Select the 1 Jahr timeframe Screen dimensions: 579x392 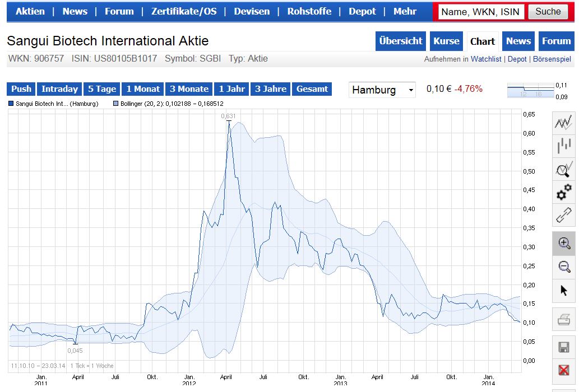click(x=231, y=89)
